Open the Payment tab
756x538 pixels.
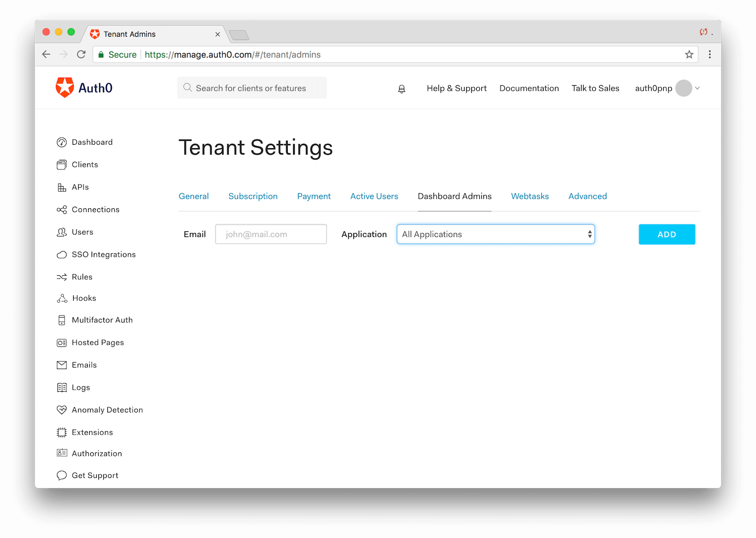coord(314,197)
